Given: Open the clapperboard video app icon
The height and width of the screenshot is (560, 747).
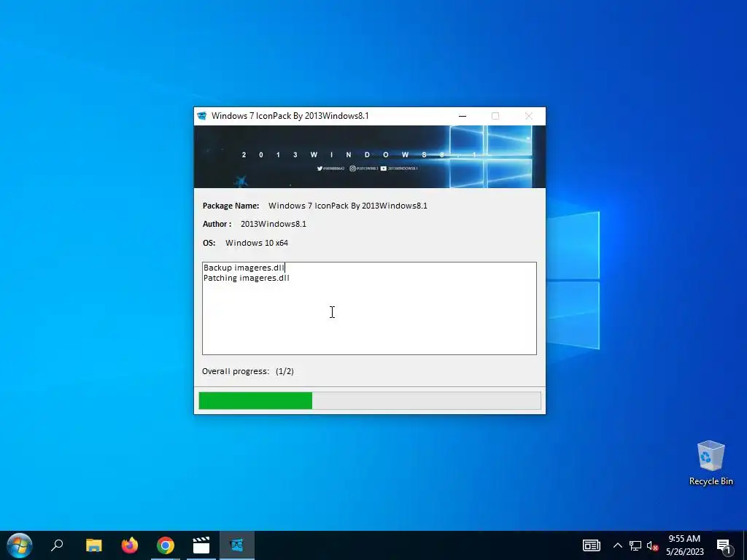Looking at the screenshot, I should tap(201, 545).
